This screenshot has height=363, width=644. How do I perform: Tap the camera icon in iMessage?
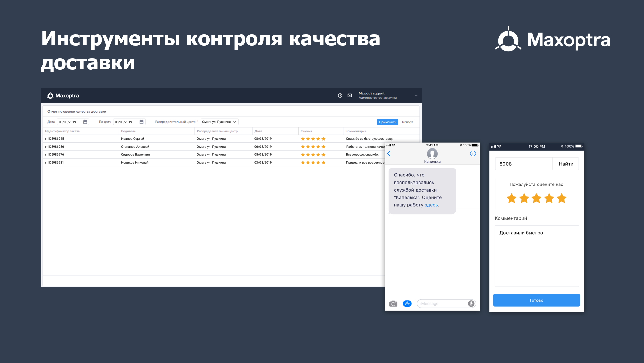click(393, 304)
